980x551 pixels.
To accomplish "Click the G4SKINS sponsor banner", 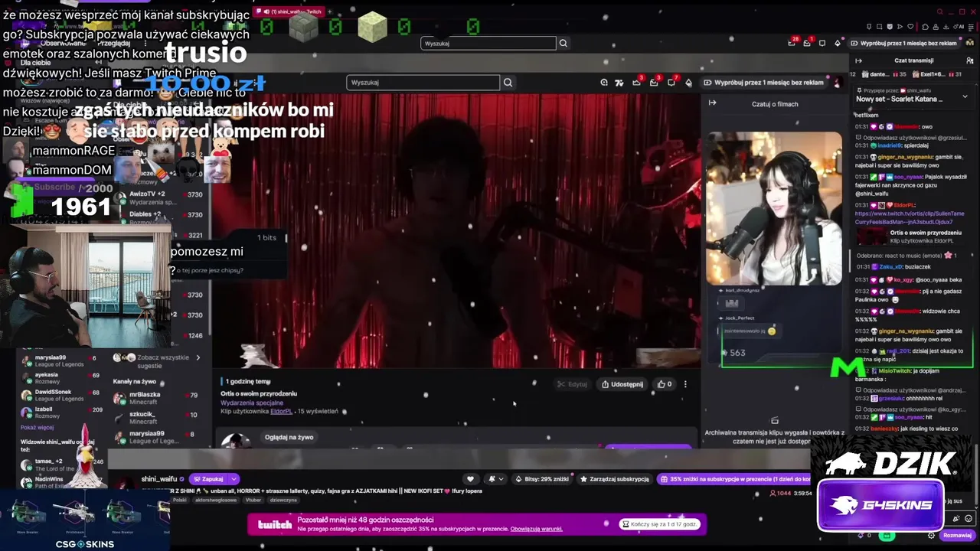I will [880, 505].
